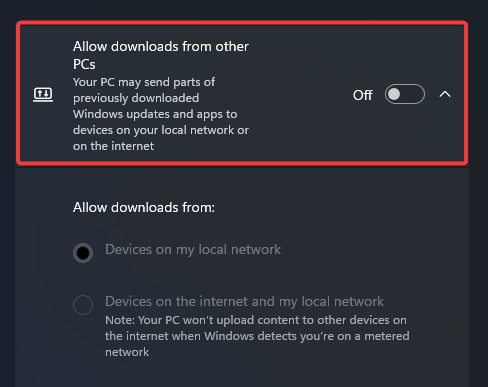Click the 'Devices on the internet and my local network' label
This screenshot has height=387, width=488.
pos(244,301)
